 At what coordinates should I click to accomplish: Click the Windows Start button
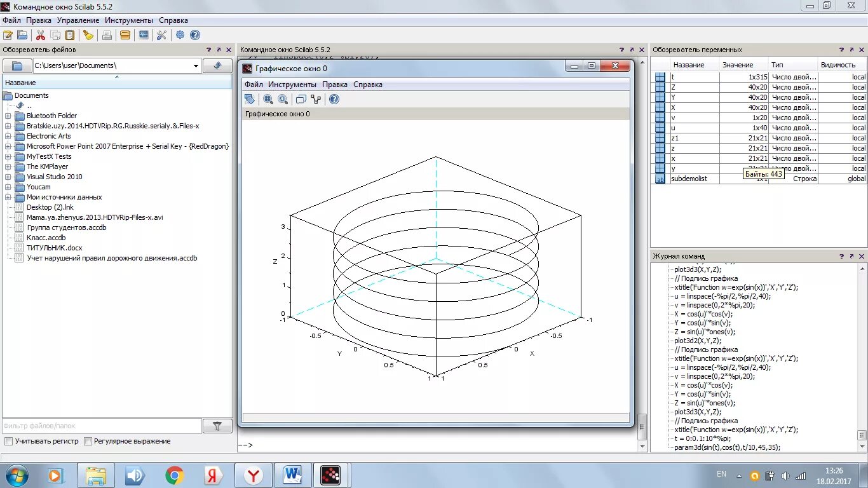[16, 475]
